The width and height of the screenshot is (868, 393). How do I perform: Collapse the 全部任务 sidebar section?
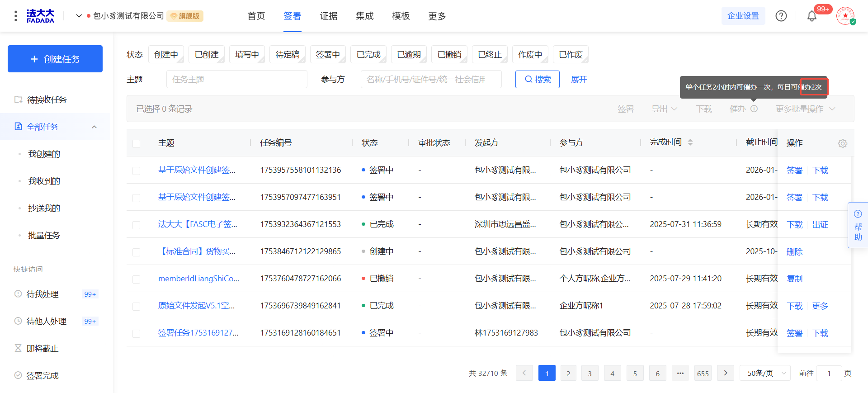(94, 127)
